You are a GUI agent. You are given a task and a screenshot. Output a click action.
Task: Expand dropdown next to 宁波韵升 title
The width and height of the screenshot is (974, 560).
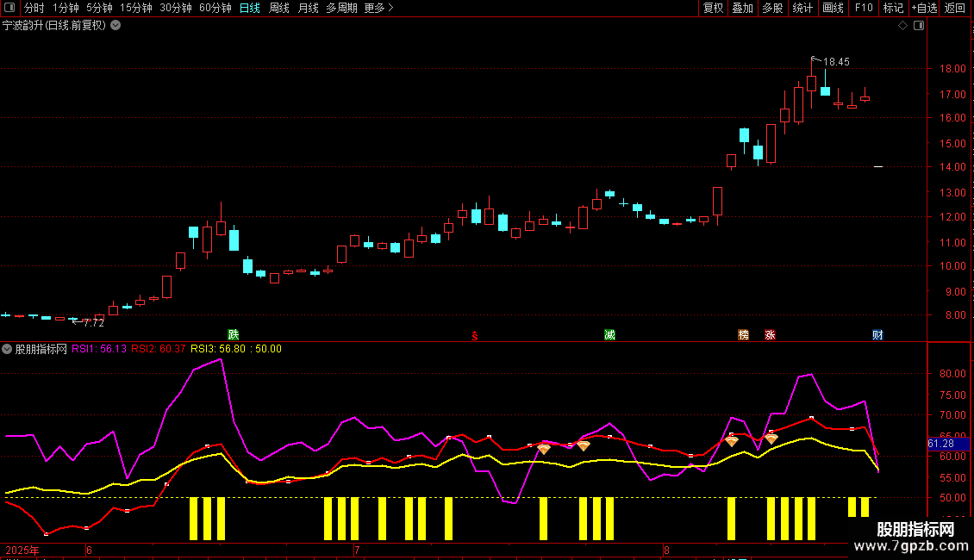click(x=116, y=26)
